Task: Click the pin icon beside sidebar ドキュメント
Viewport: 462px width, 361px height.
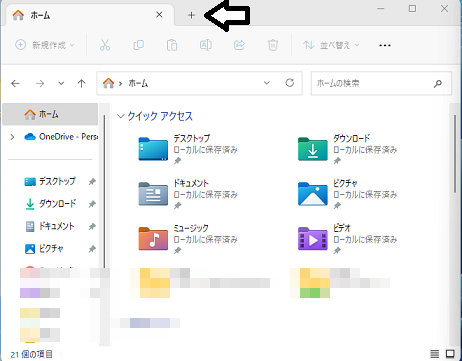Action: 92,227
